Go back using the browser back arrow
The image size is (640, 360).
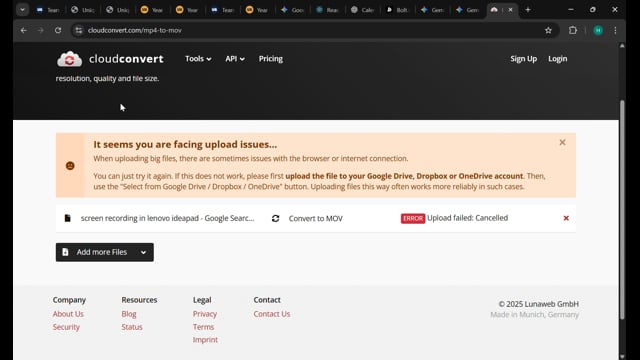(x=24, y=30)
